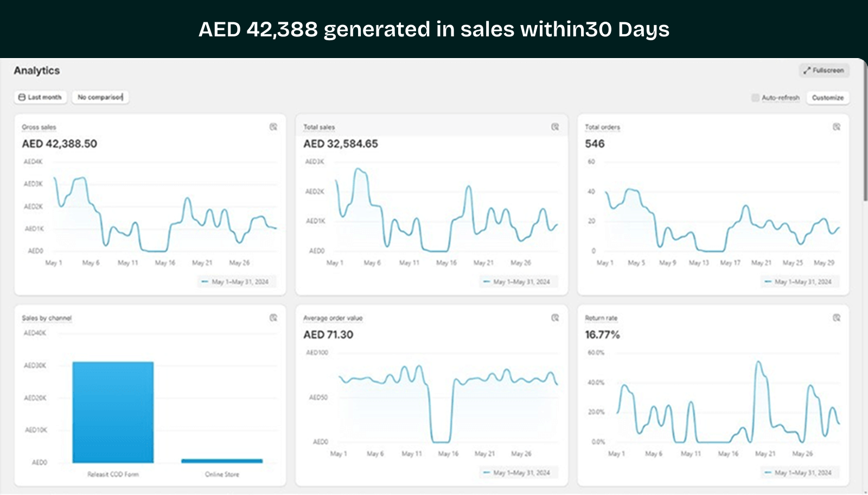Open the No comparison dropdown
Viewport: 868px width, 495px height.
coord(100,97)
